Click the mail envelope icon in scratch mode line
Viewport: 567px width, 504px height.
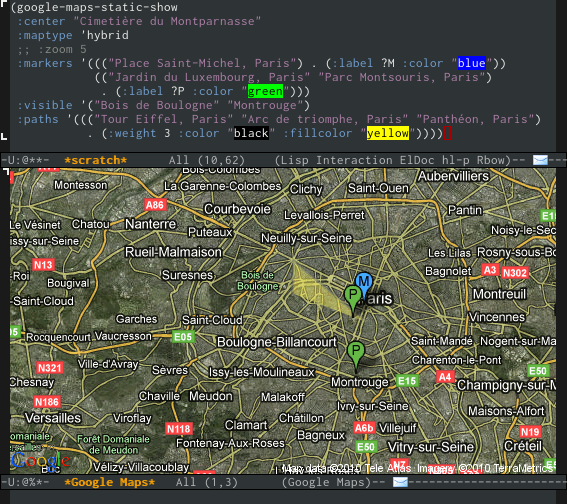click(540, 160)
